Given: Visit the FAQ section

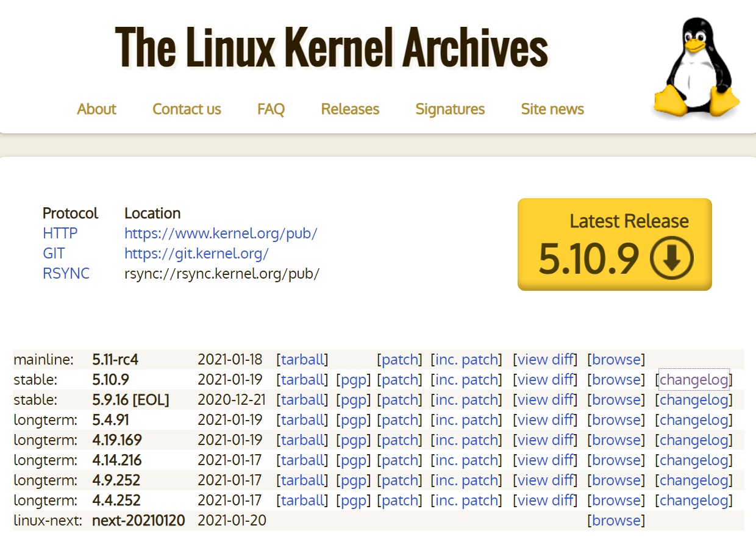Looking at the screenshot, I should pos(270,109).
